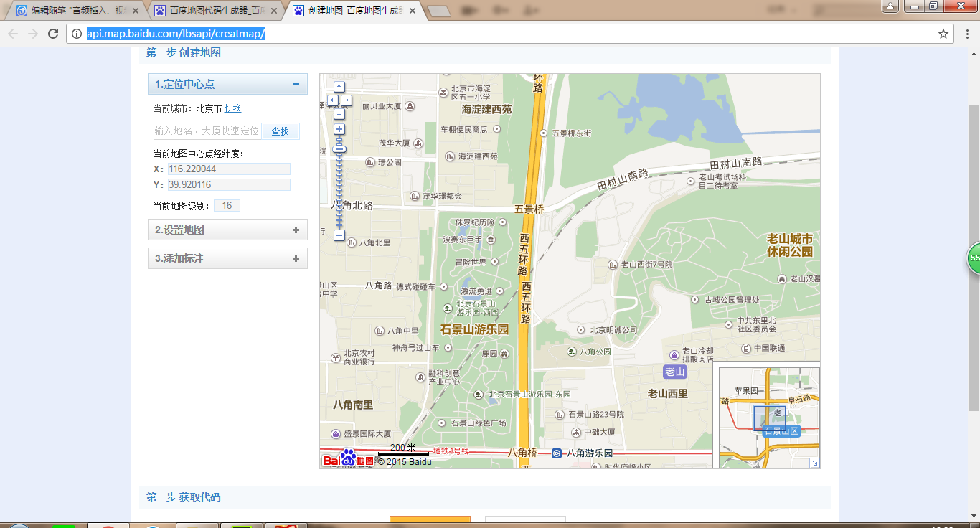Click the 第二步 获取代码 heading
Viewport: 980px width, 528px height.
pyautogui.click(x=184, y=497)
